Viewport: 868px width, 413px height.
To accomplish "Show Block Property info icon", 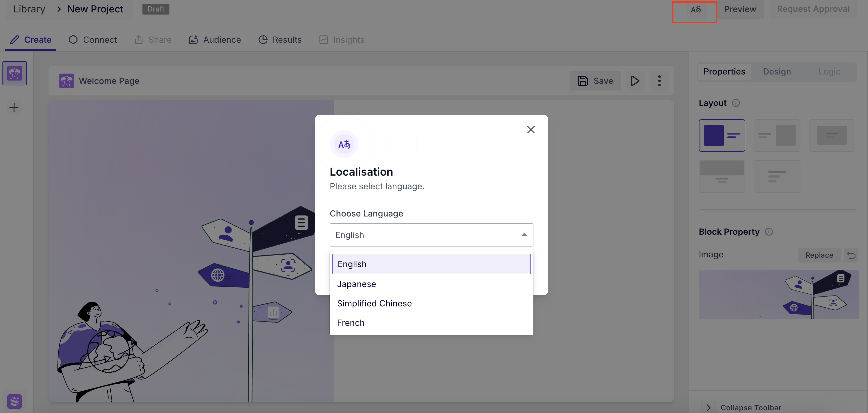I will coord(769,232).
